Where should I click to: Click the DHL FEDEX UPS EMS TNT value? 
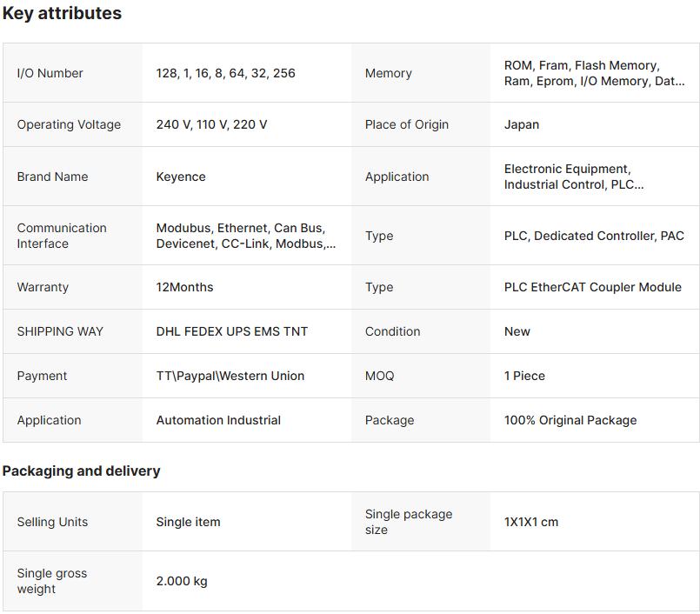(x=231, y=331)
